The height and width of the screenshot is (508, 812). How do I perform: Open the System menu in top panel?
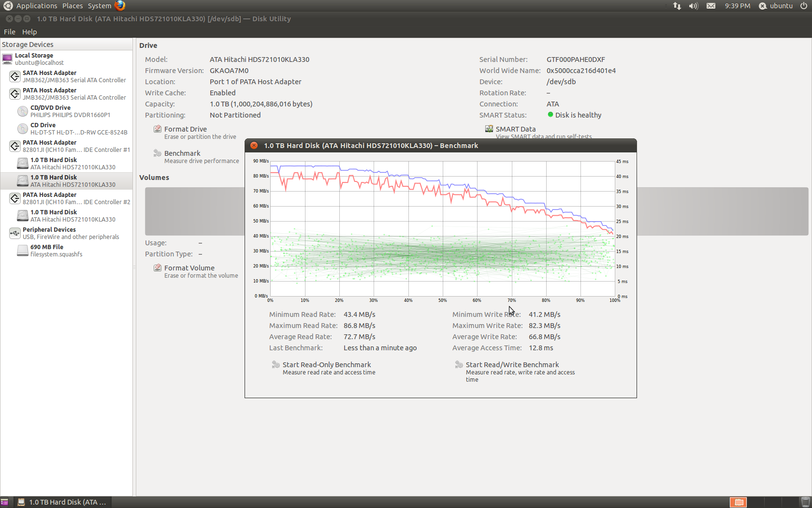[100, 6]
